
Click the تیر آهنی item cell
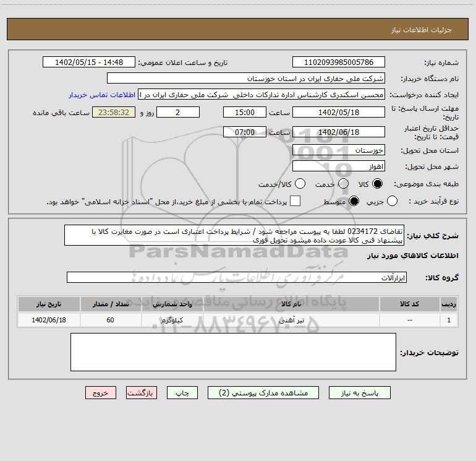[x=291, y=320]
